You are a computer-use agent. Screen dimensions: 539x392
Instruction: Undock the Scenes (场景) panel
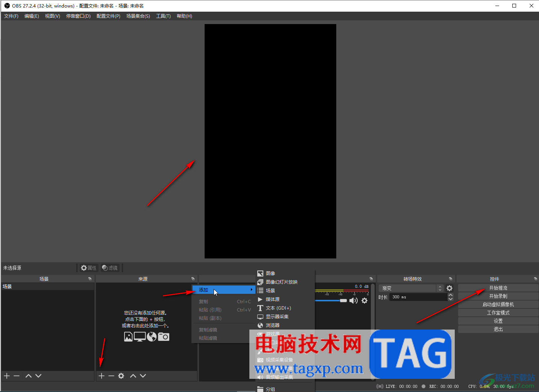(x=90, y=279)
